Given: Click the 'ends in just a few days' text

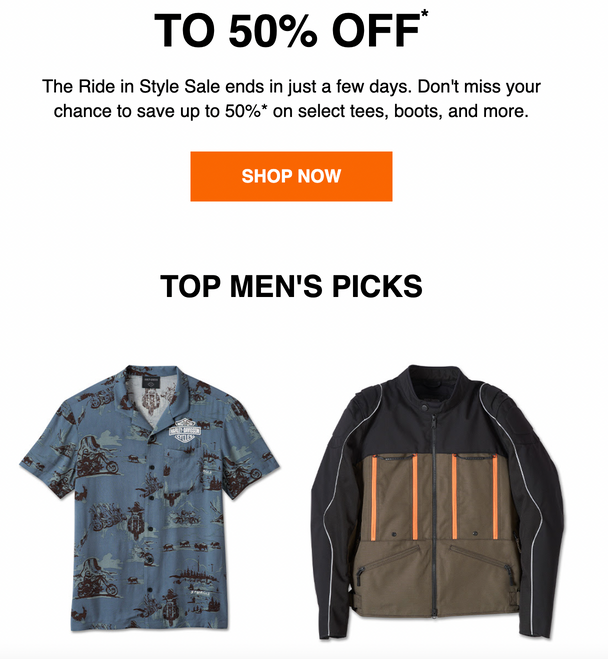Looking at the screenshot, I should (319, 87).
